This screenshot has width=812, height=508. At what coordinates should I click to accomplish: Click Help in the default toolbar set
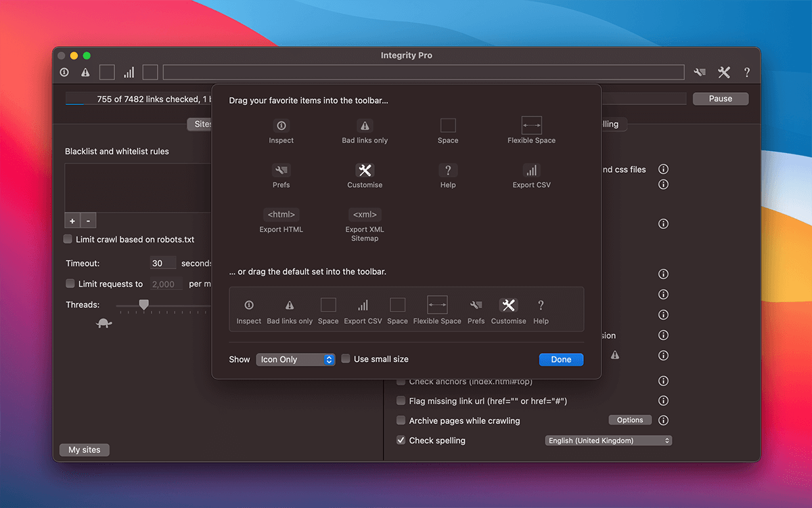click(541, 312)
